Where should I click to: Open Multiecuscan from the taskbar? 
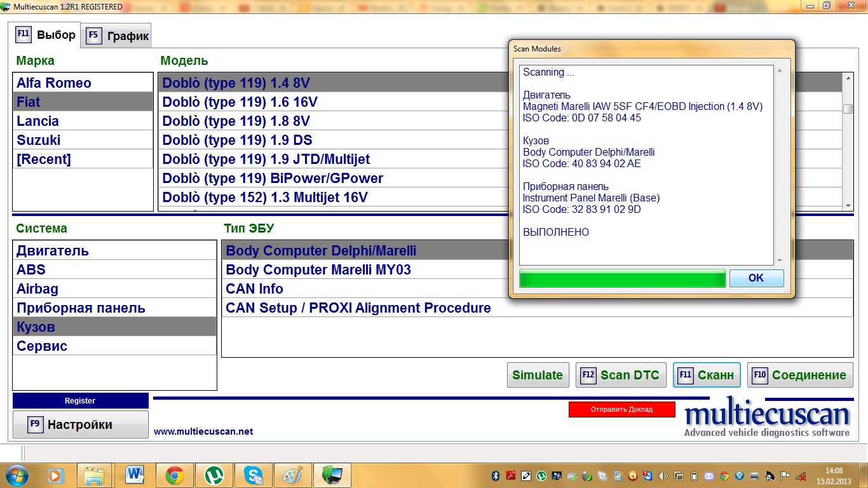pyautogui.click(x=332, y=475)
